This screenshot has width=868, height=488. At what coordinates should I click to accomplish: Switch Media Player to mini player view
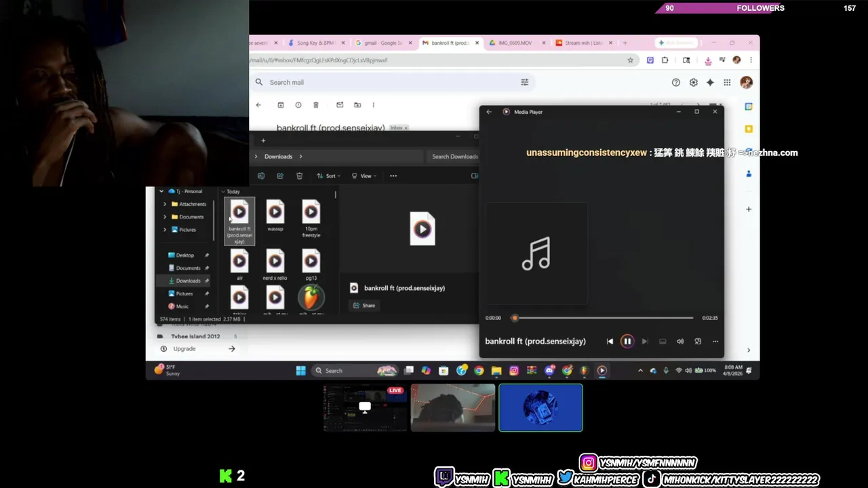tap(698, 342)
